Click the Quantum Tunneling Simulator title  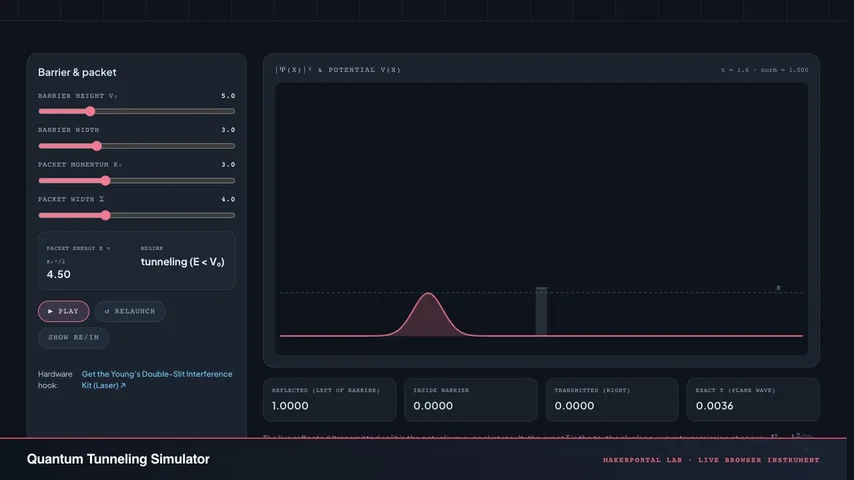[x=118, y=459]
